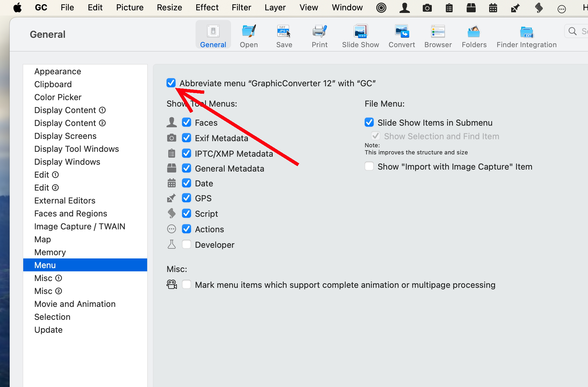The width and height of the screenshot is (588, 387).
Task: Uncheck the Date tool menu checkbox
Action: pos(187,183)
